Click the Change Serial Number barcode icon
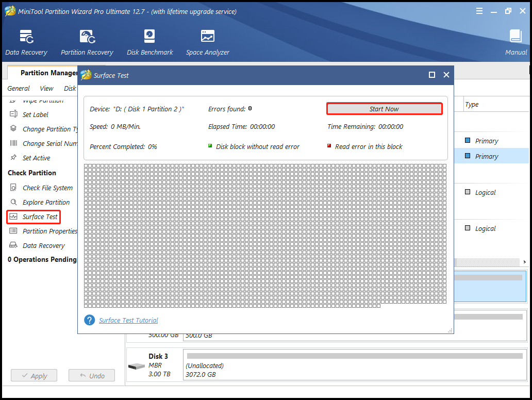Image resolution: width=532 pixels, height=400 pixels. tap(13, 143)
